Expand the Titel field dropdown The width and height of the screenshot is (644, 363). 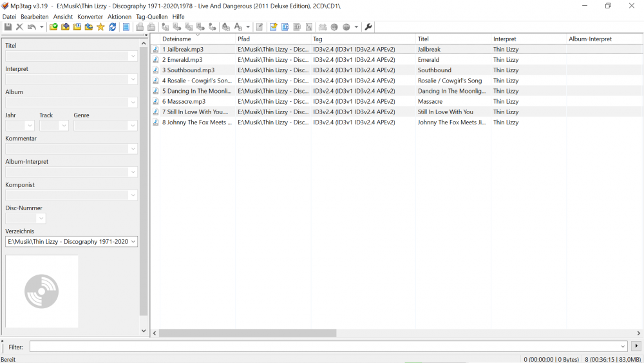(x=133, y=56)
